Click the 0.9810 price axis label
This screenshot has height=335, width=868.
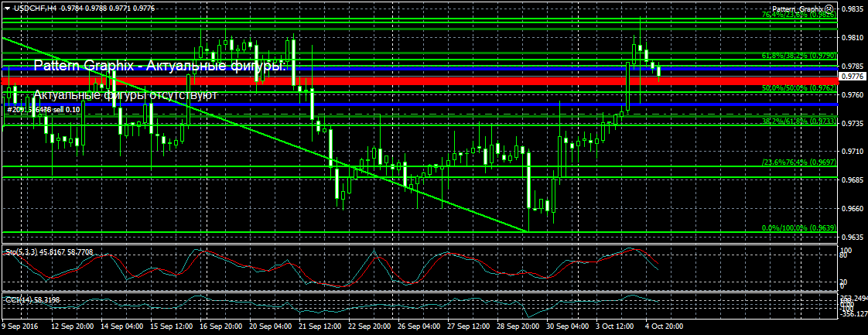853,38
